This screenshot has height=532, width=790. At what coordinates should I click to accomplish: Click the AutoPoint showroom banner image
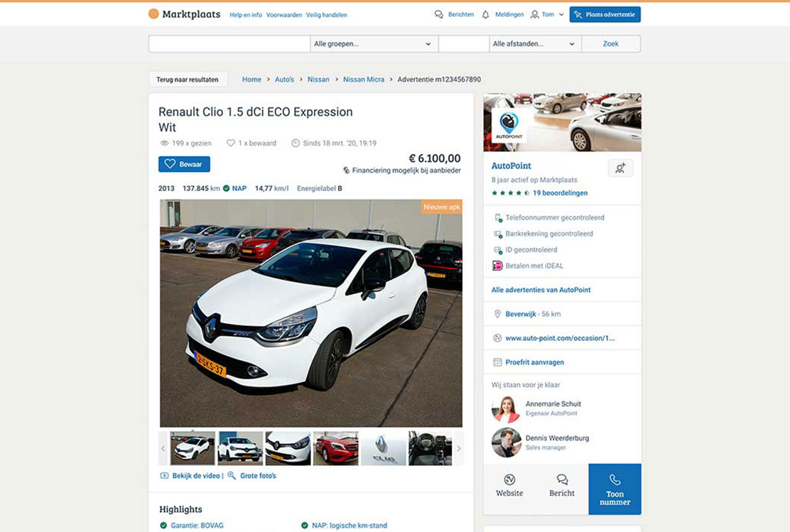562,122
